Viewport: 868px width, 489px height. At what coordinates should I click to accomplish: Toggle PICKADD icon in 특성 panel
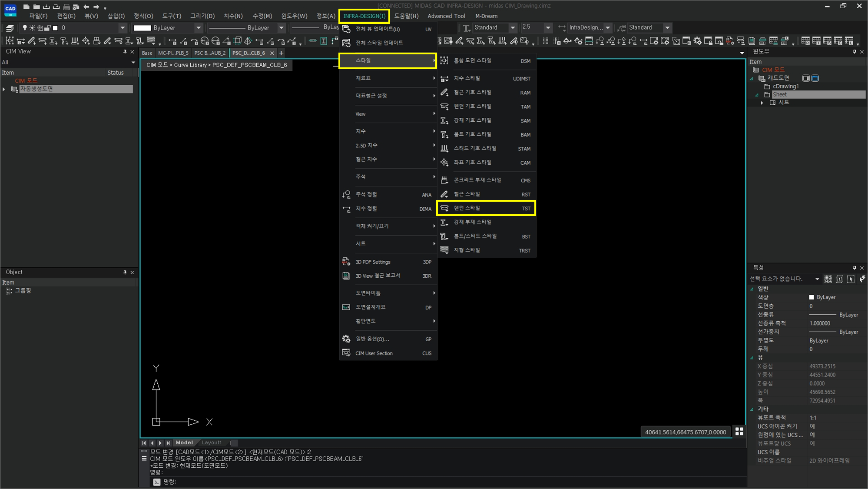[839, 279]
